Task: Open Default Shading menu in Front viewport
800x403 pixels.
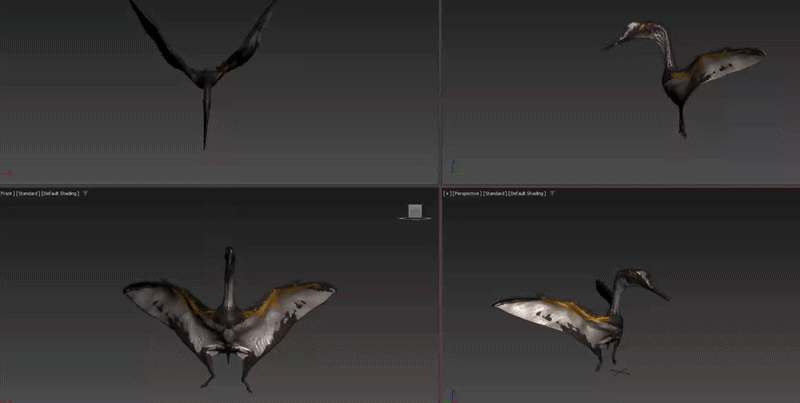Action: coord(59,193)
